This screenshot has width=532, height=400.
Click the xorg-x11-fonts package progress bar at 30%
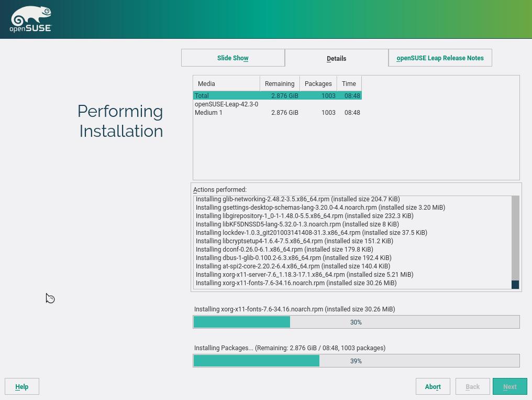point(356,322)
